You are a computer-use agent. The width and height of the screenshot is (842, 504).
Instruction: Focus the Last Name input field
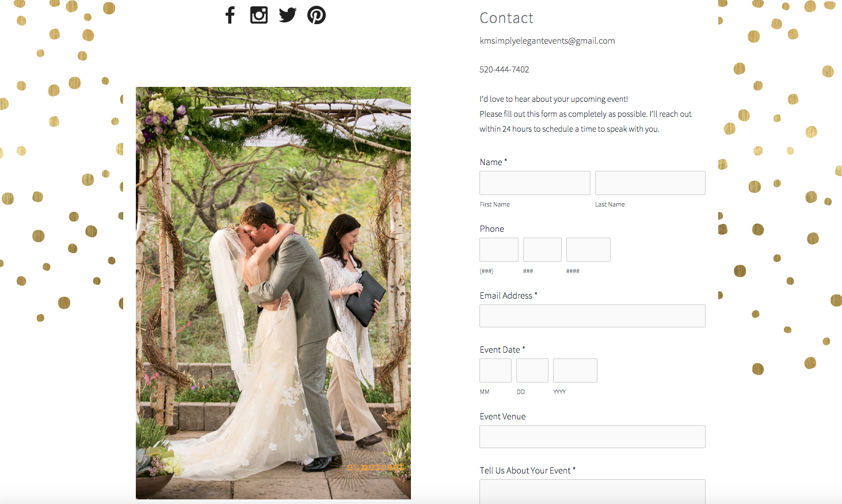[x=650, y=183]
